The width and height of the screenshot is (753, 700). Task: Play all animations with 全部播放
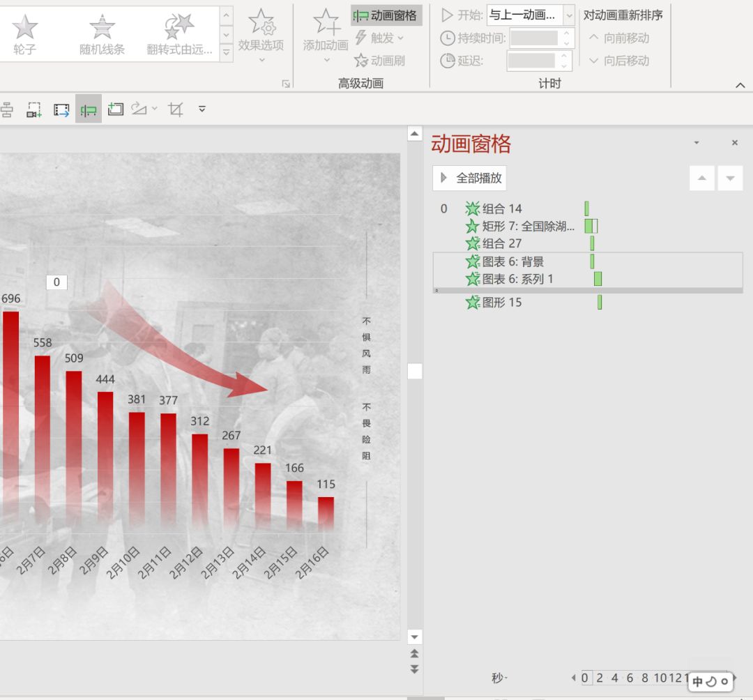tap(470, 178)
